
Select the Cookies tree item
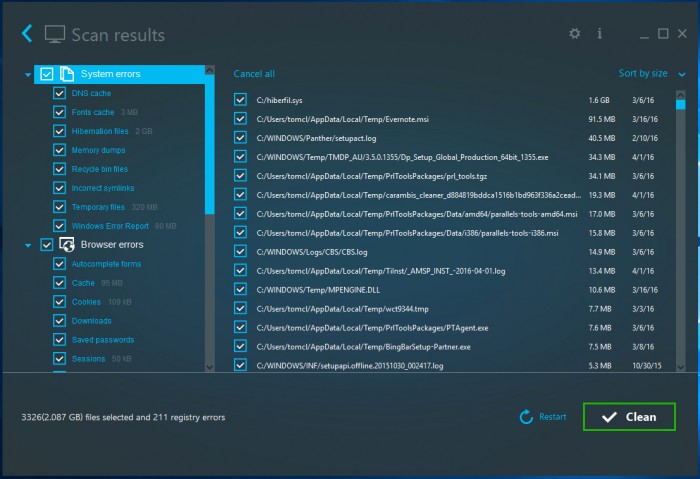[x=86, y=302]
